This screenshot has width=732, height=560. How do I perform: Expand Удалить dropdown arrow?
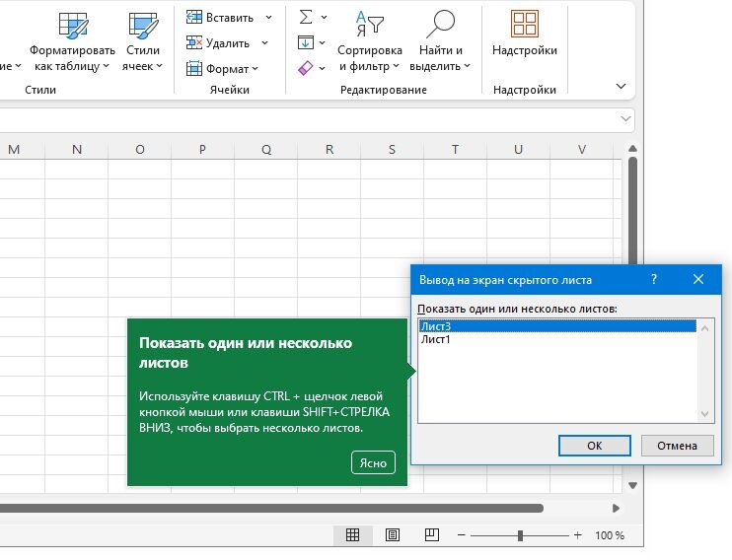[x=264, y=43]
